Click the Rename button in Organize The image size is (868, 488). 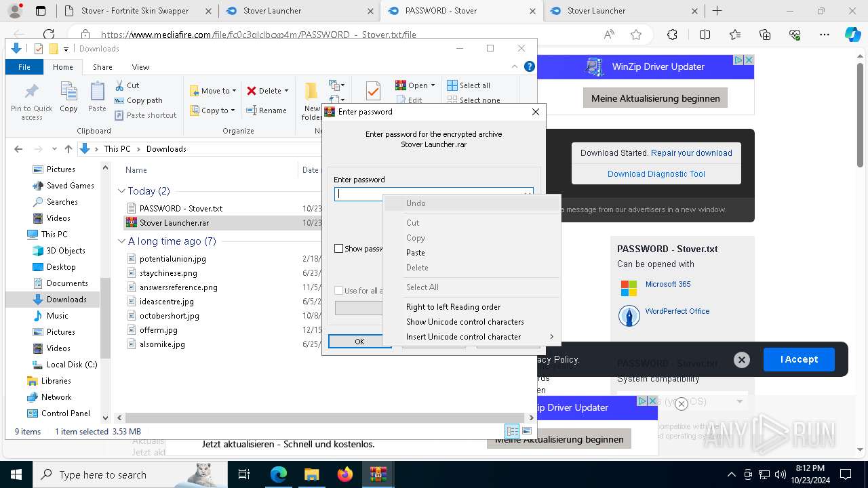coord(267,110)
